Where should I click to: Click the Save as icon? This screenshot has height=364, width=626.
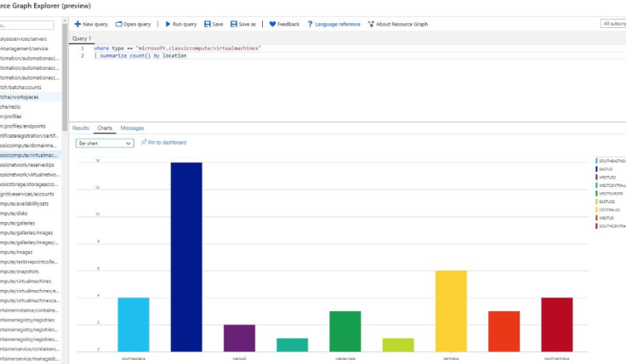click(x=234, y=25)
